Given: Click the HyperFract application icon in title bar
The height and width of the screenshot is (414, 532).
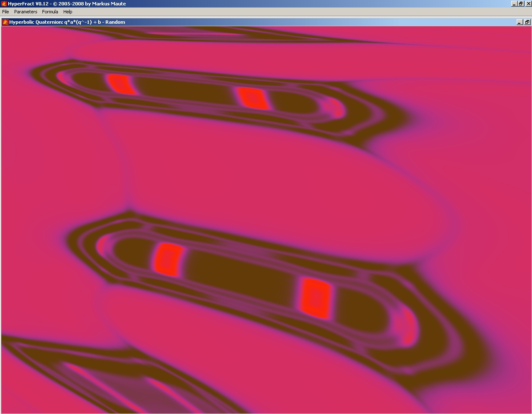Looking at the screenshot, I should (4, 4).
